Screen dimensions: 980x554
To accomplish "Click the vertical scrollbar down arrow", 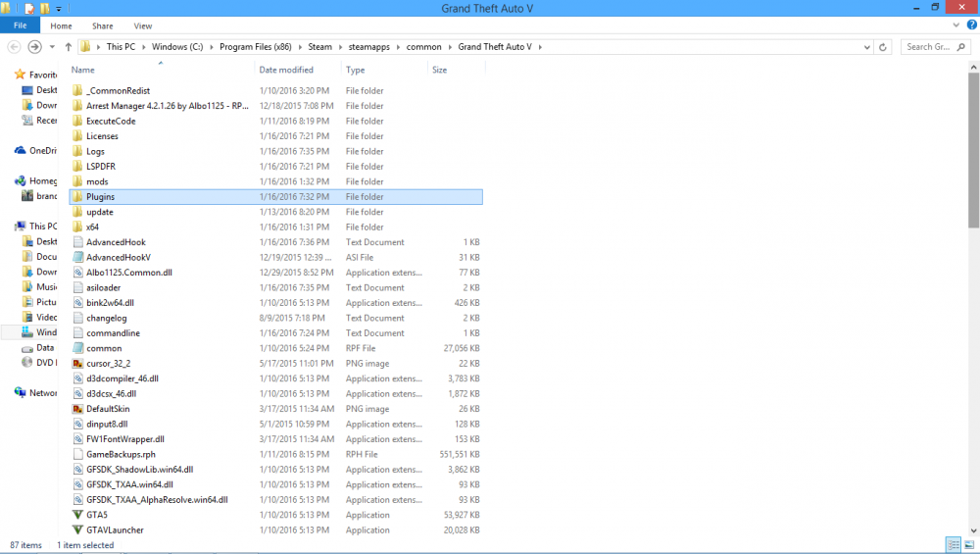I will (x=974, y=530).
